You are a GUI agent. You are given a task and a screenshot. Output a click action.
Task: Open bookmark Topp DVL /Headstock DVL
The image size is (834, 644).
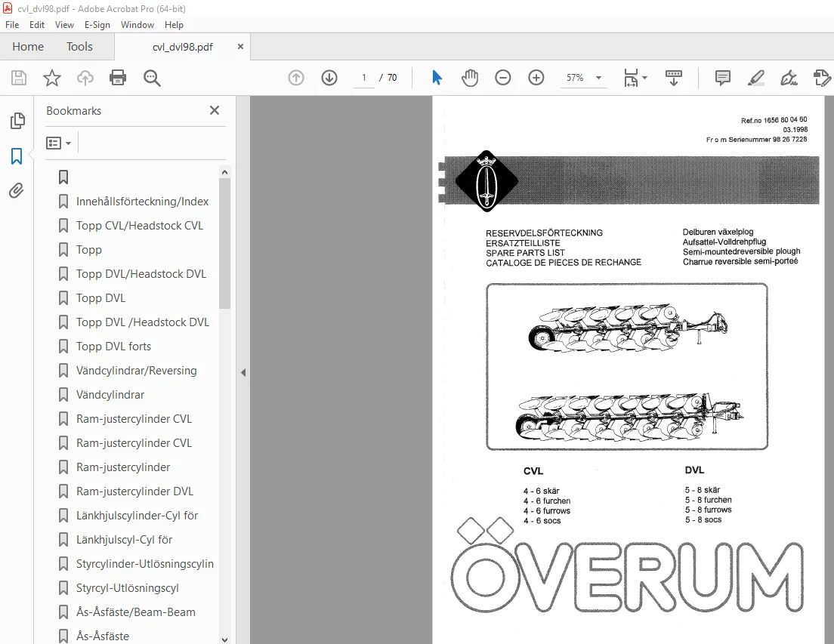click(143, 322)
